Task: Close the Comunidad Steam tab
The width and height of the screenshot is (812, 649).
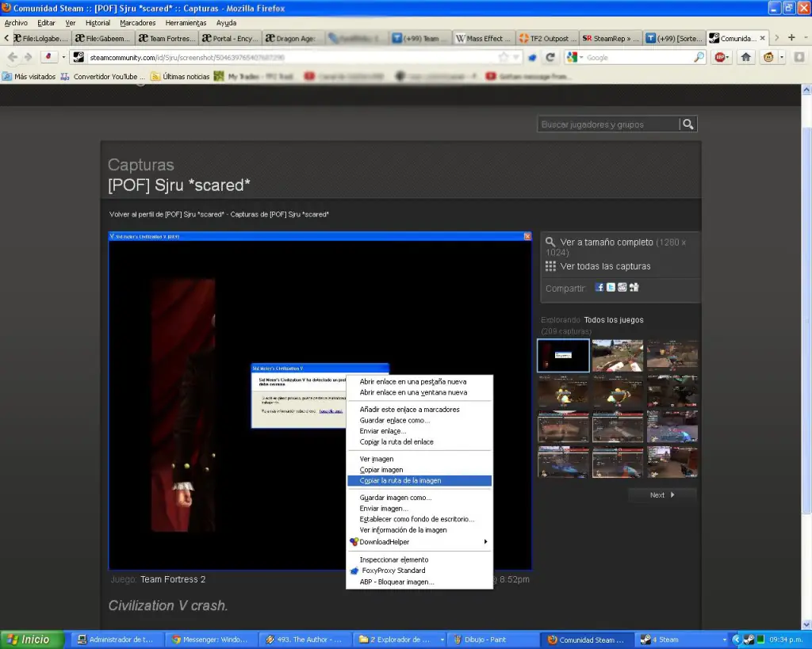Action: click(x=762, y=38)
